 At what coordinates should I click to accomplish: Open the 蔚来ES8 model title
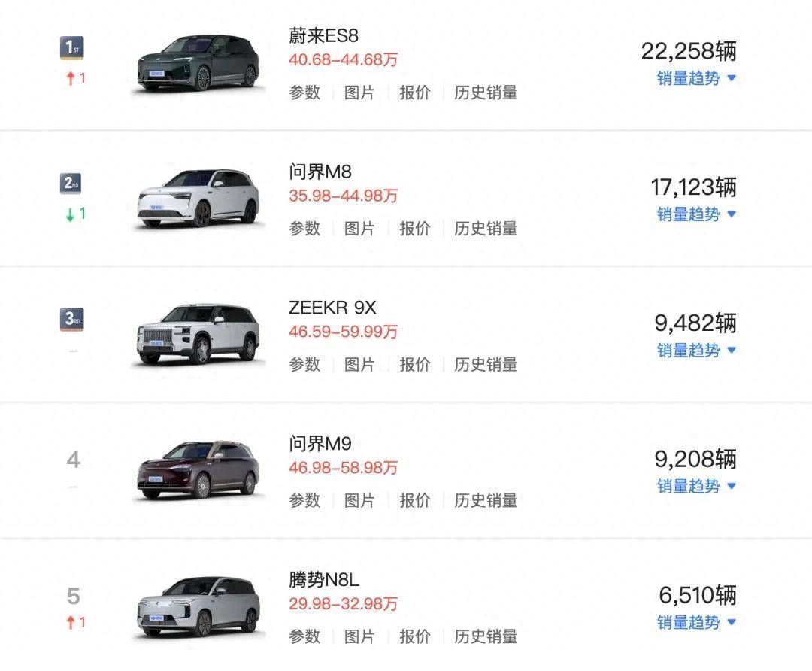click(323, 35)
